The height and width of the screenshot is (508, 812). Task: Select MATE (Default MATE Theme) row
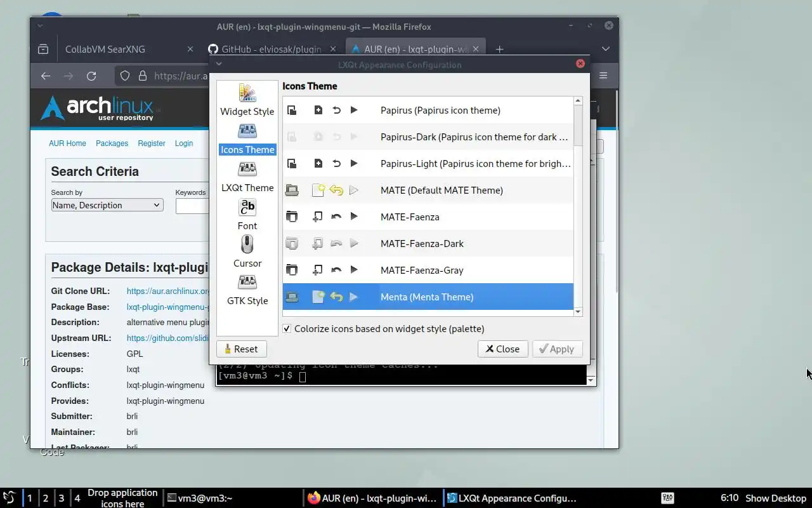click(x=428, y=190)
